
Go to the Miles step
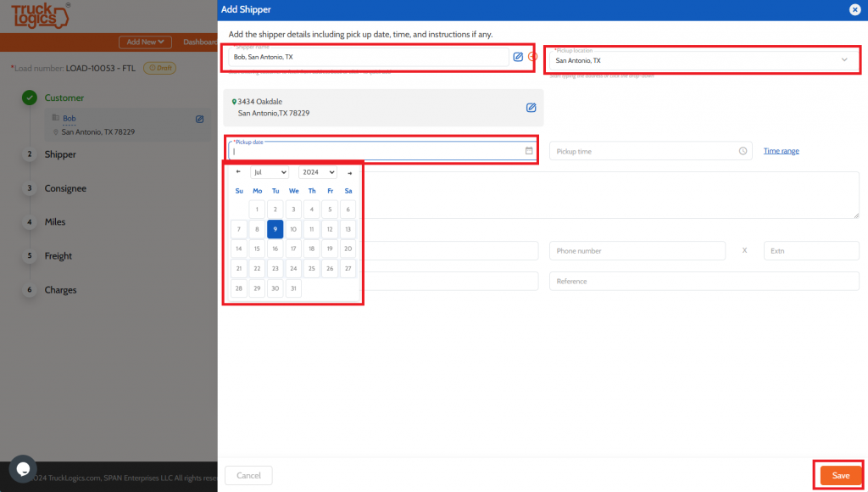pyautogui.click(x=55, y=221)
